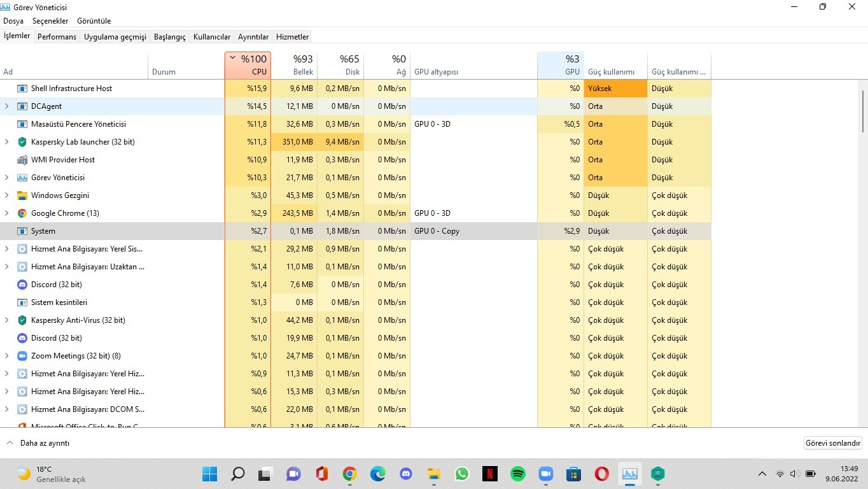This screenshot has height=489, width=868.
Task: Sort processes by CPU column header
Action: (x=248, y=66)
